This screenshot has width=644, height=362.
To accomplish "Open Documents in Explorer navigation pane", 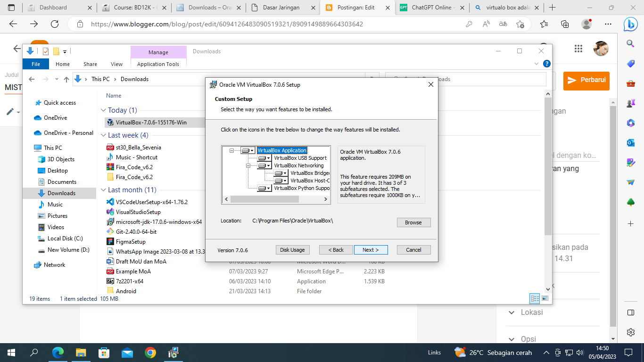I will point(62,182).
